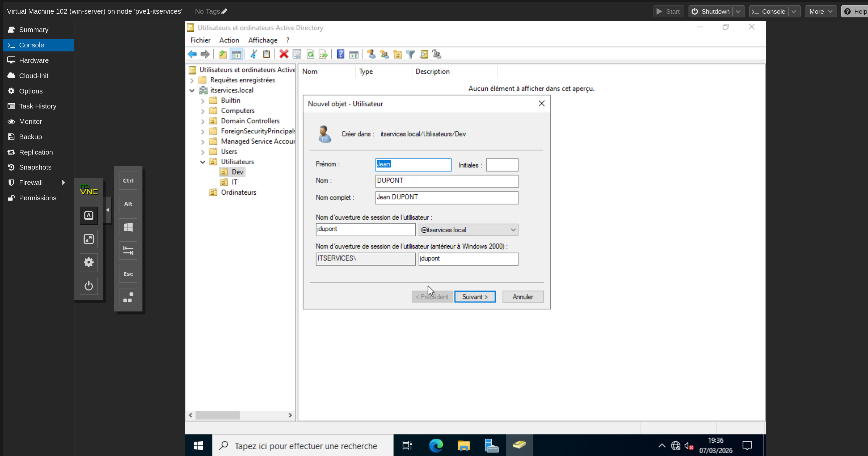
Task: Click the red Delete toolbar icon
Action: pyautogui.click(x=284, y=54)
